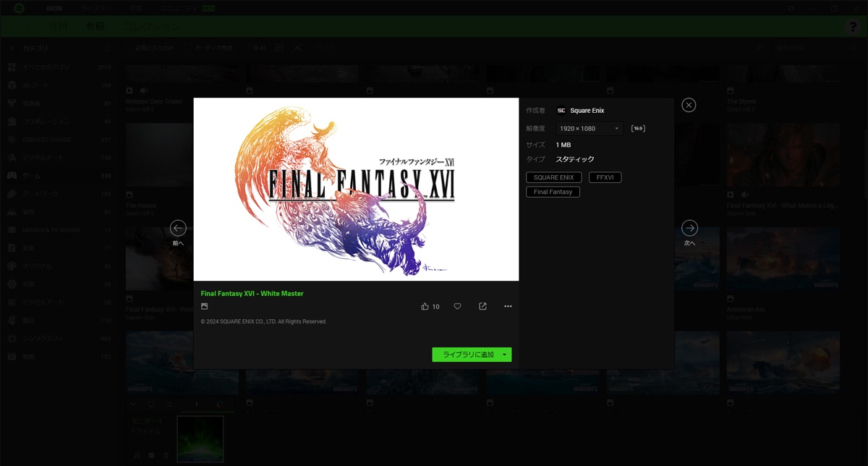
Task: Select the FFXVI tag
Action: [x=605, y=177]
